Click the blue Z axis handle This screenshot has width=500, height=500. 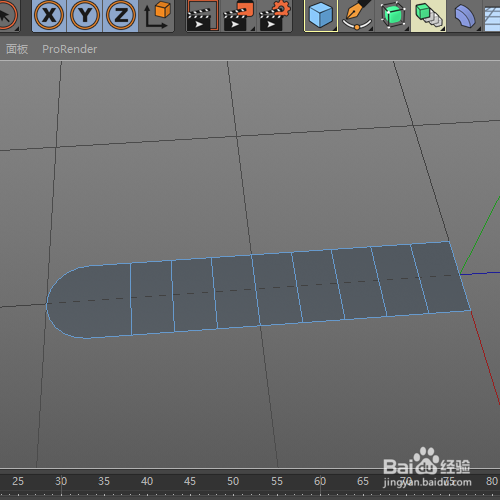(480, 273)
